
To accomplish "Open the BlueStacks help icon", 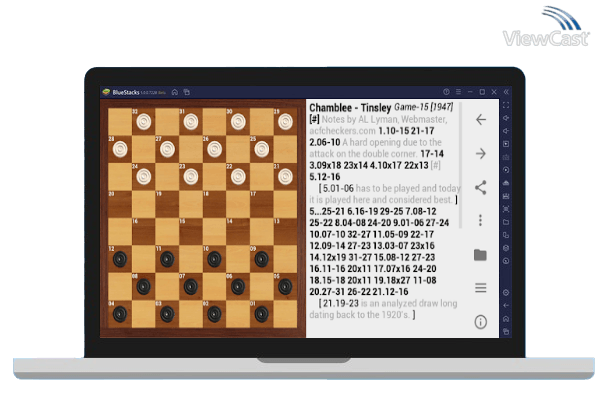I will 446,92.
